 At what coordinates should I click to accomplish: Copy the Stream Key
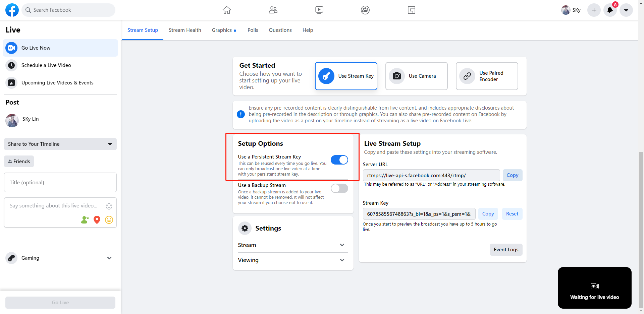click(x=488, y=214)
